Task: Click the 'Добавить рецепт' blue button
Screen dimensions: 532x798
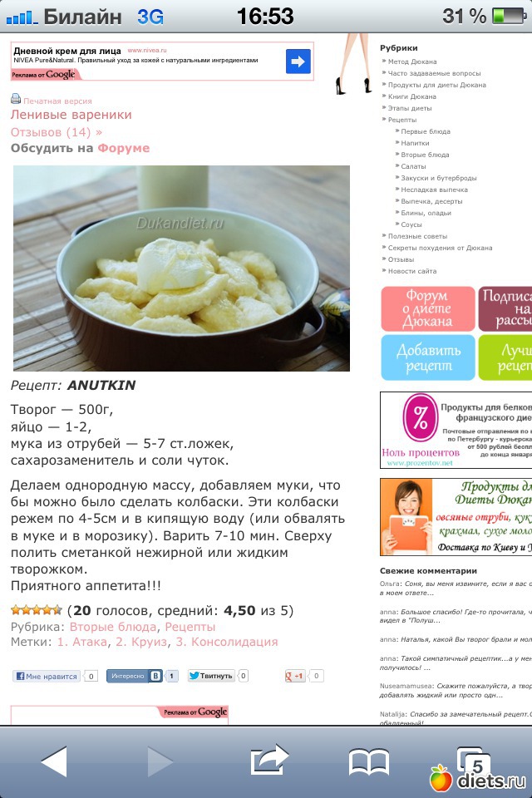Action: point(427,357)
